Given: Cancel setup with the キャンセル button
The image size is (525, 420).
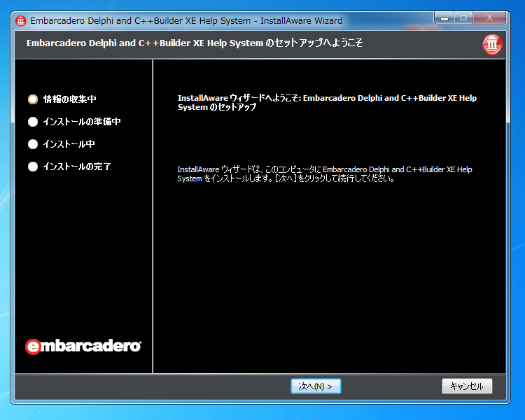Looking at the screenshot, I should 467,386.
